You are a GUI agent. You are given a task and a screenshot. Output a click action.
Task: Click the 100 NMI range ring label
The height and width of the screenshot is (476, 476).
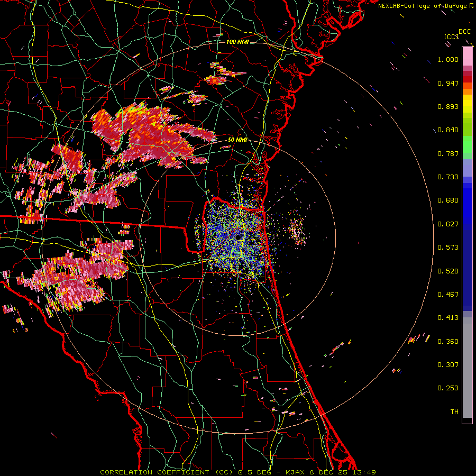coord(237,42)
